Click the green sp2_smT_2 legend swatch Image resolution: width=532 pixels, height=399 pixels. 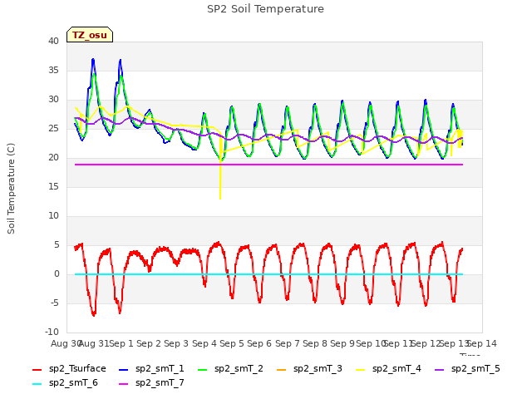pyautogui.click(x=203, y=369)
